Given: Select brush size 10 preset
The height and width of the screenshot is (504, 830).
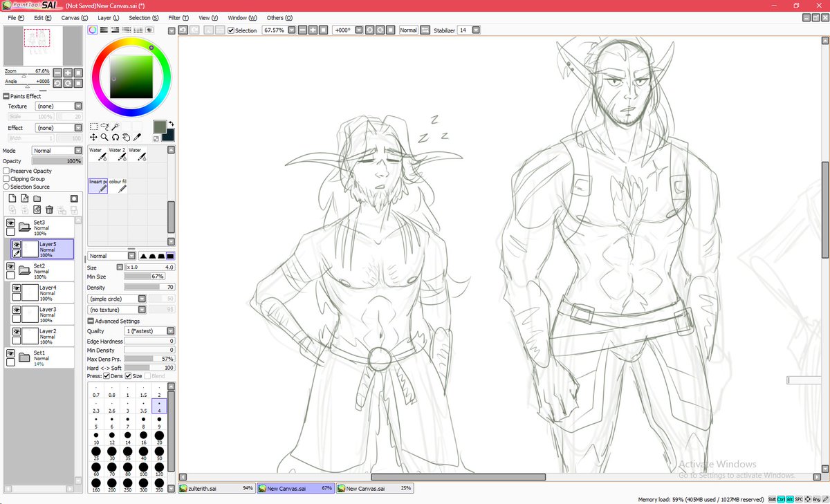Looking at the screenshot, I should (96, 438).
